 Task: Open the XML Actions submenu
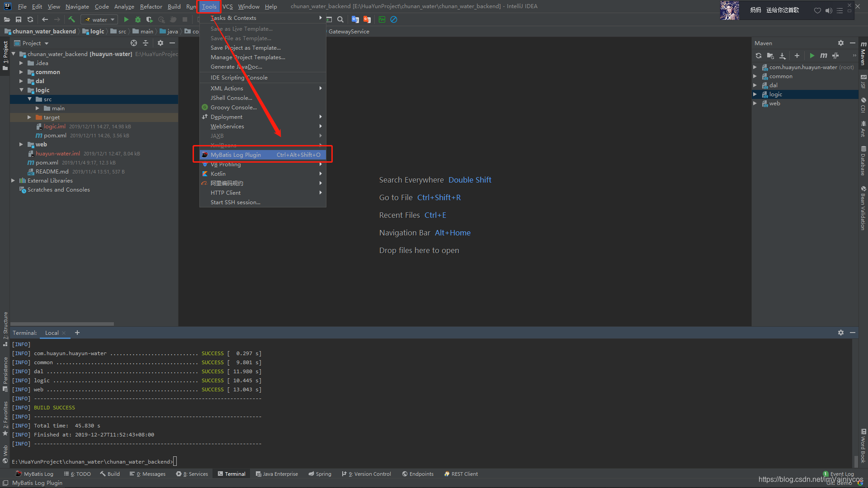click(262, 88)
